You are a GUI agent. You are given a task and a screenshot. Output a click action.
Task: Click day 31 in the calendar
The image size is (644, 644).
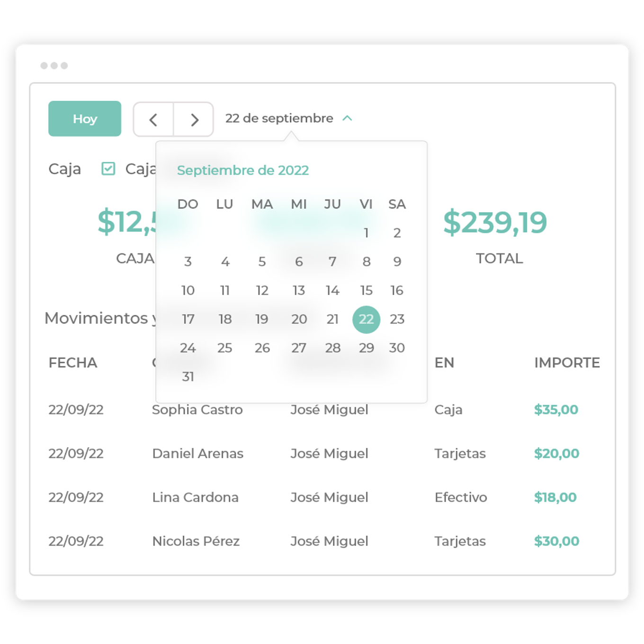[188, 377]
